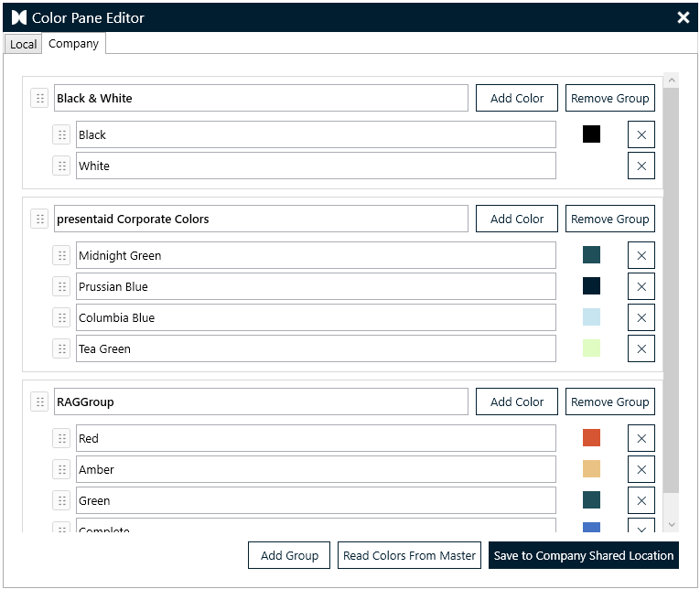Add Color to presentaid Corporate Colors group

coord(516,219)
